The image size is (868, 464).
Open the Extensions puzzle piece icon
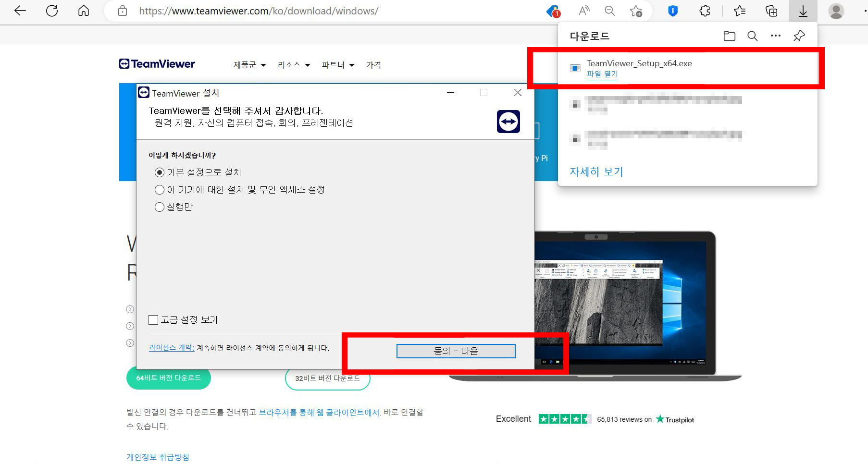(x=705, y=11)
